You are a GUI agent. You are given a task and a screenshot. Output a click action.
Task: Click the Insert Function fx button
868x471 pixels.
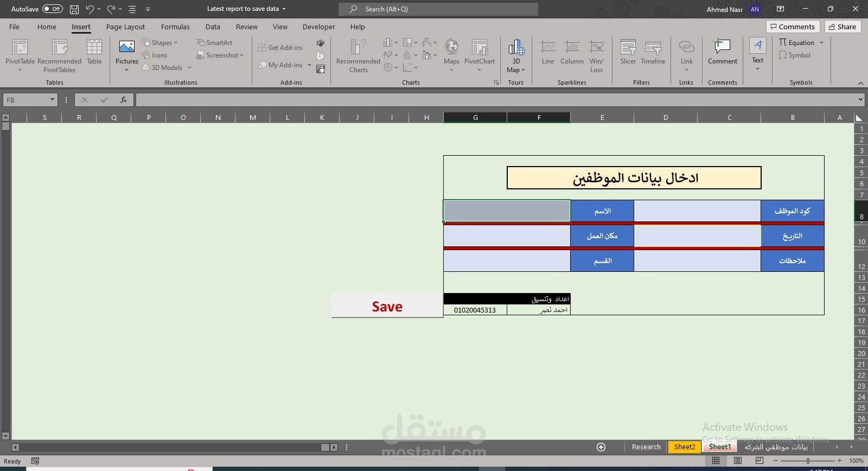point(124,100)
